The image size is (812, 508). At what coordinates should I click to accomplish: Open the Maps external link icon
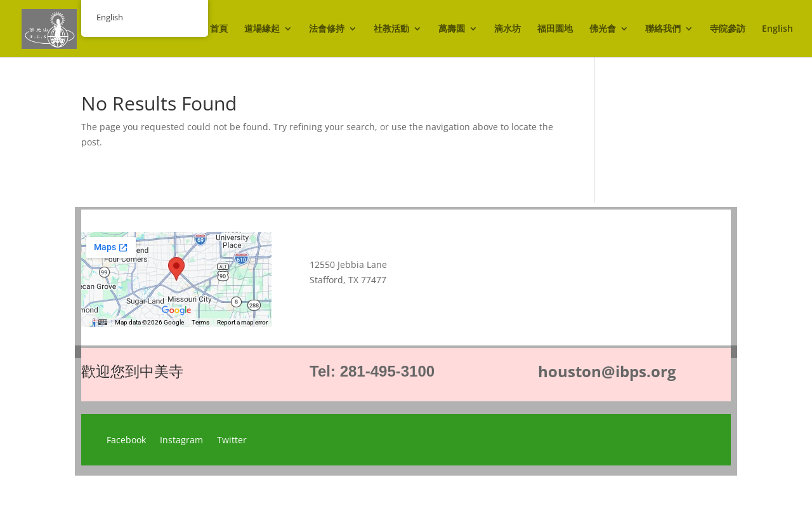pyautogui.click(x=123, y=248)
